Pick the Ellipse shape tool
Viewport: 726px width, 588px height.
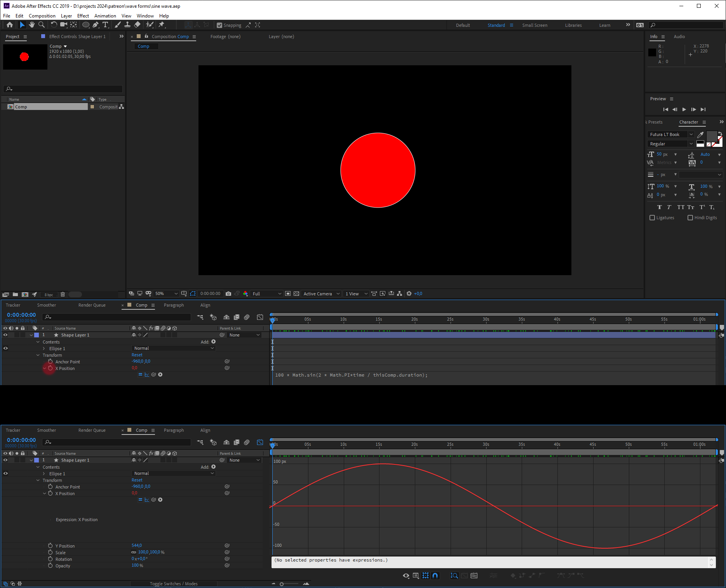[x=86, y=25]
